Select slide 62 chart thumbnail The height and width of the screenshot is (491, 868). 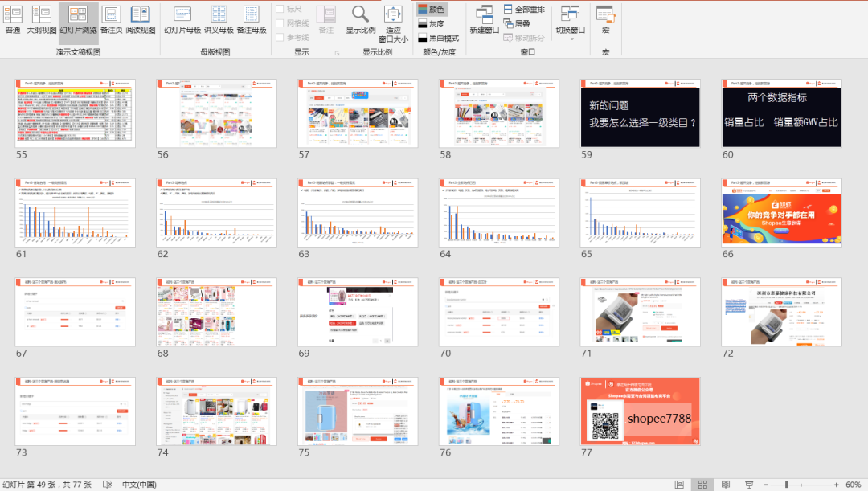coord(216,213)
